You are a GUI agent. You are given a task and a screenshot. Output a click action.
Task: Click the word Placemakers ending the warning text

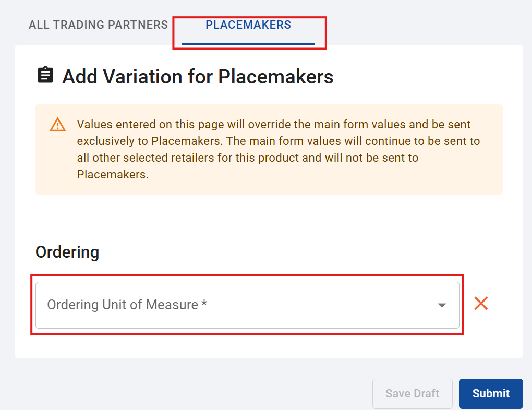click(x=112, y=174)
